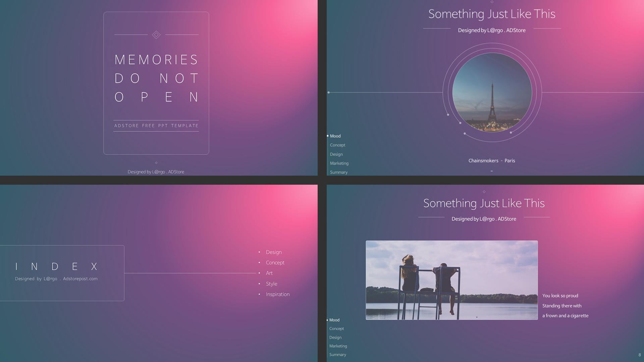The image size is (644, 362).
Task: Click the Chainsmokers - Paris caption
Action: pyautogui.click(x=491, y=161)
